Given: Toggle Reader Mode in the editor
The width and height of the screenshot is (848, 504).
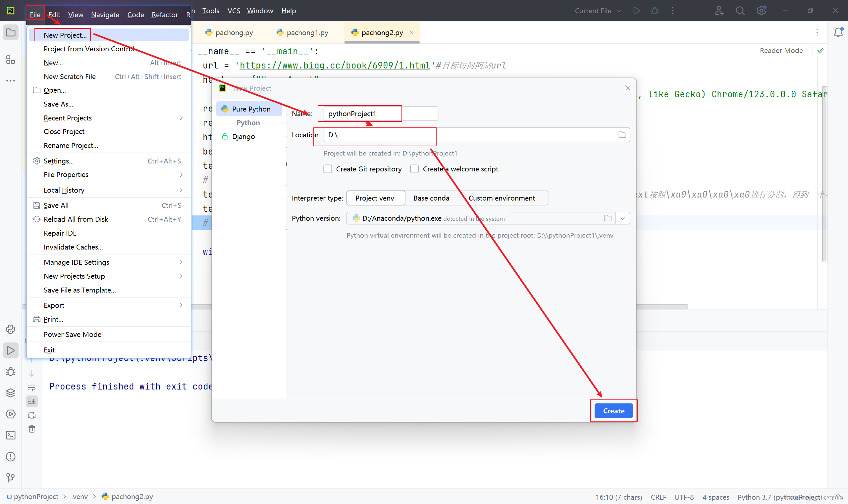Looking at the screenshot, I should click(x=781, y=51).
